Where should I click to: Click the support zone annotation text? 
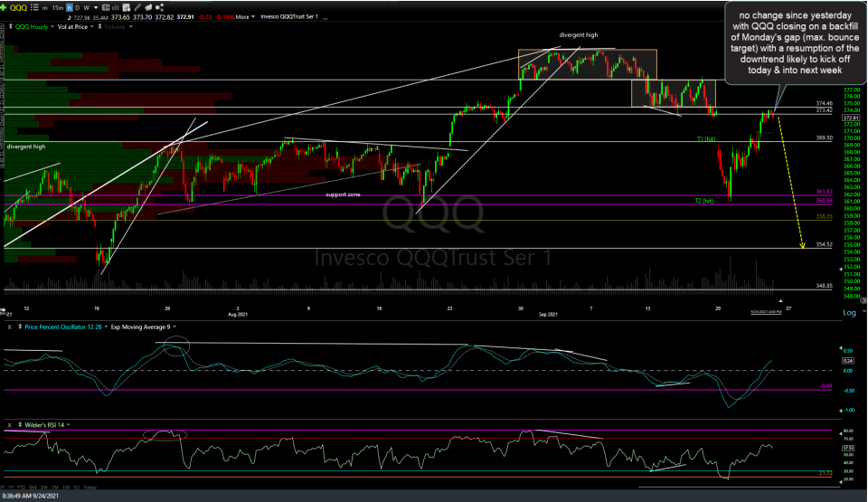(343, 194)
